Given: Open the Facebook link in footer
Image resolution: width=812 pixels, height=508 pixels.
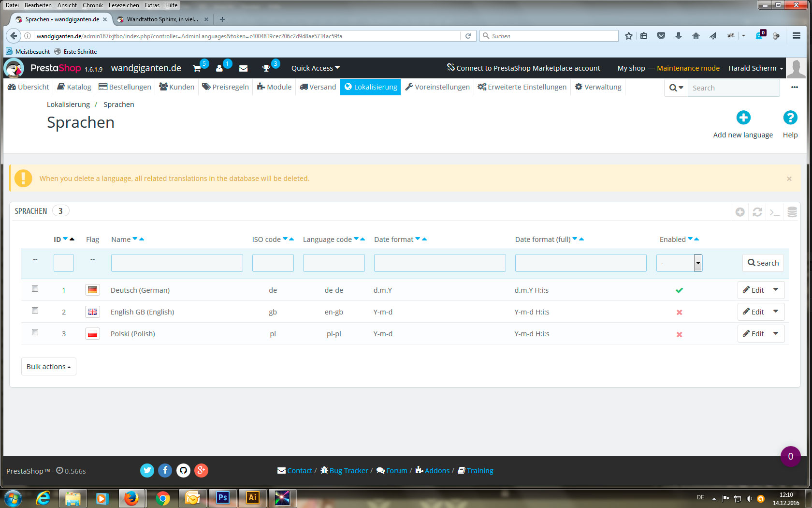Looking at the screenshot, I should (x=165, y=470).
